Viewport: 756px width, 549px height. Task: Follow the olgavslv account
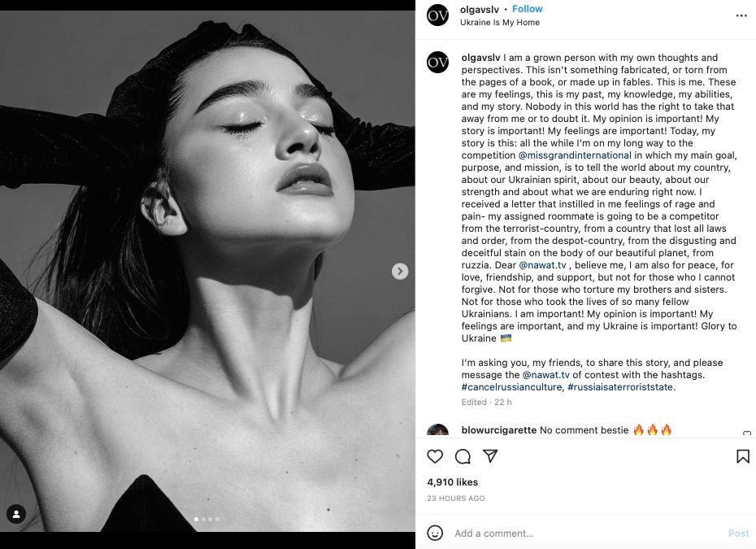[x=527, y=9]
